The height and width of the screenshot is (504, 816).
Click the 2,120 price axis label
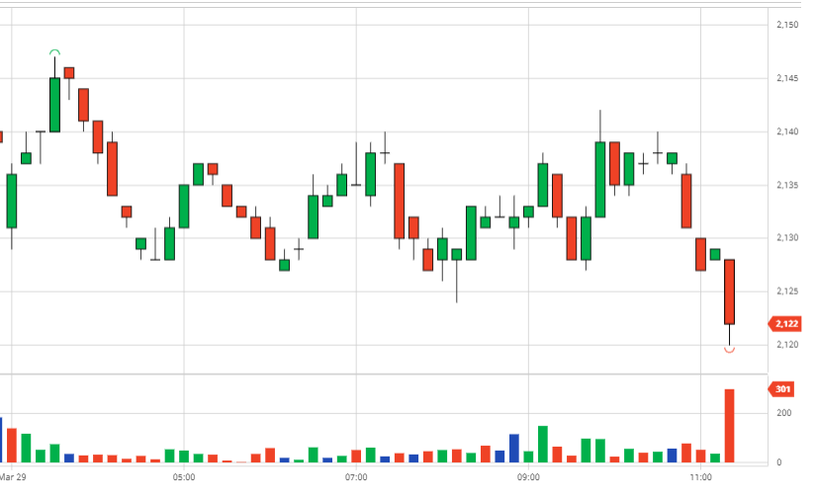[787, 345]
